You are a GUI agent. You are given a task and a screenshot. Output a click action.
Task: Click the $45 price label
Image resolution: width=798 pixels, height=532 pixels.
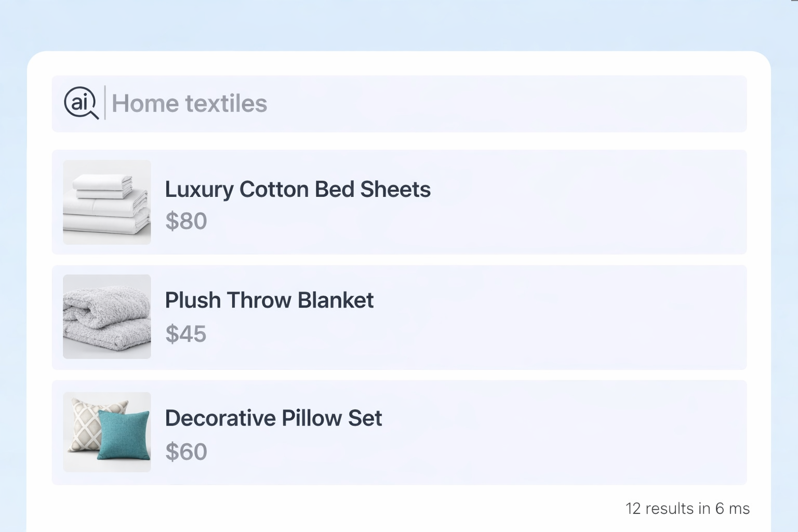tap(185, 334)
